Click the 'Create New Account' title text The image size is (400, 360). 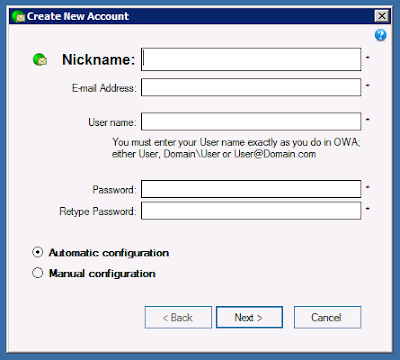point(78,16)
